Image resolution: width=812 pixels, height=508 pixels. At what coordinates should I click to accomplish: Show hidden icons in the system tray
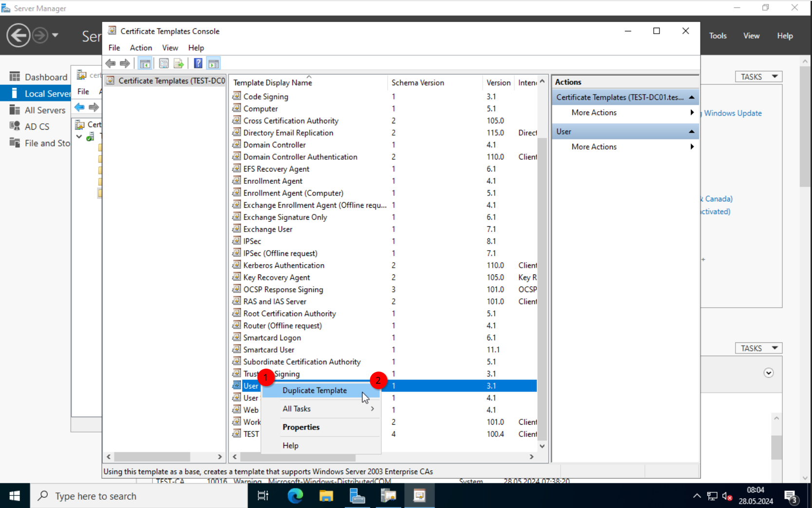[697, 496]
